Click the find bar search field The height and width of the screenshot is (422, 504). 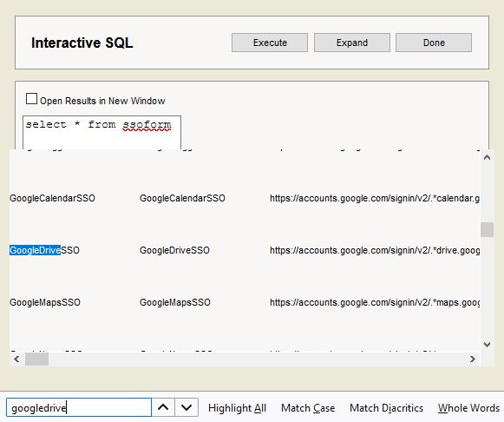(79, 407)
